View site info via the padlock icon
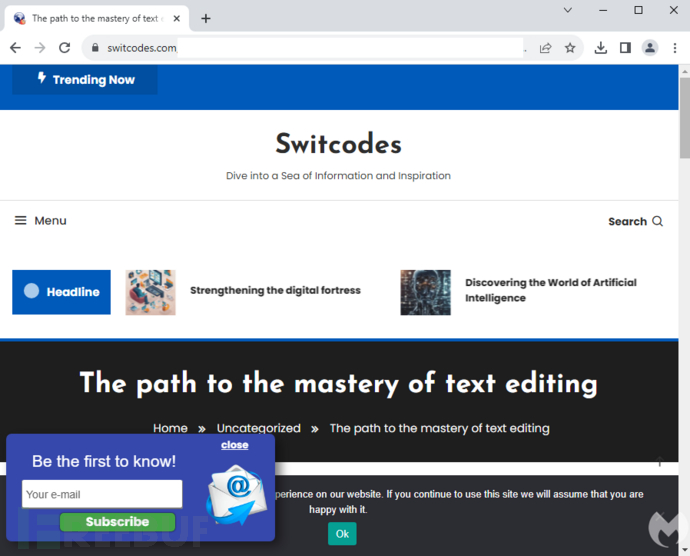Screen dimensions: 690x556 point(95,48)
